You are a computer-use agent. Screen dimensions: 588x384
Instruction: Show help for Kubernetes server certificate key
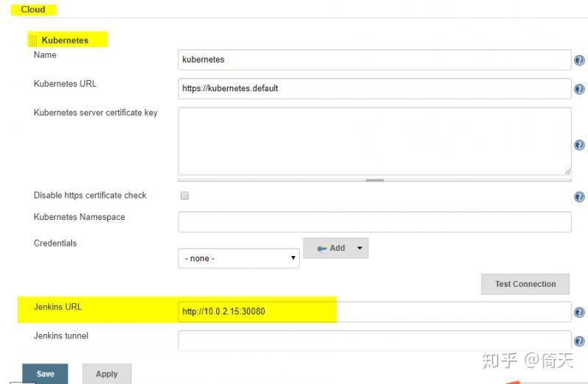tap(579, 145)
